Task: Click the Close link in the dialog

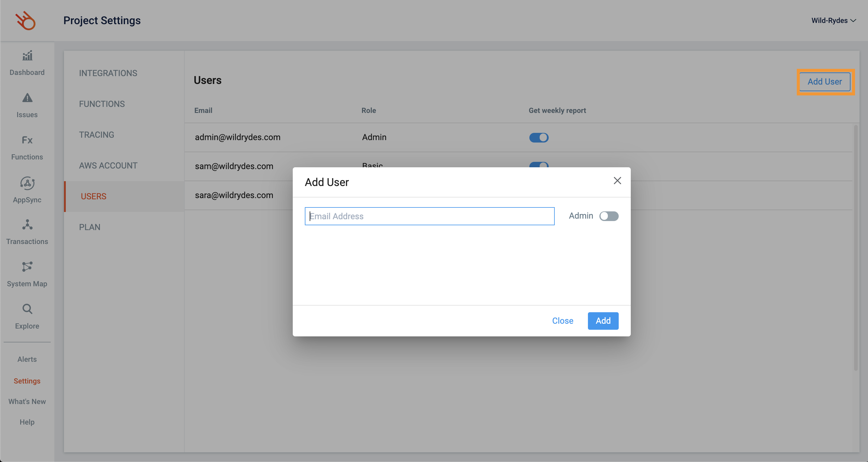Action: coord(562,321)
